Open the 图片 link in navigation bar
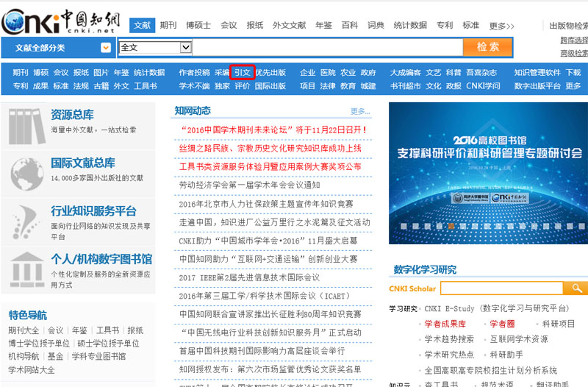 pyautogui.click(x=101, y=72)
